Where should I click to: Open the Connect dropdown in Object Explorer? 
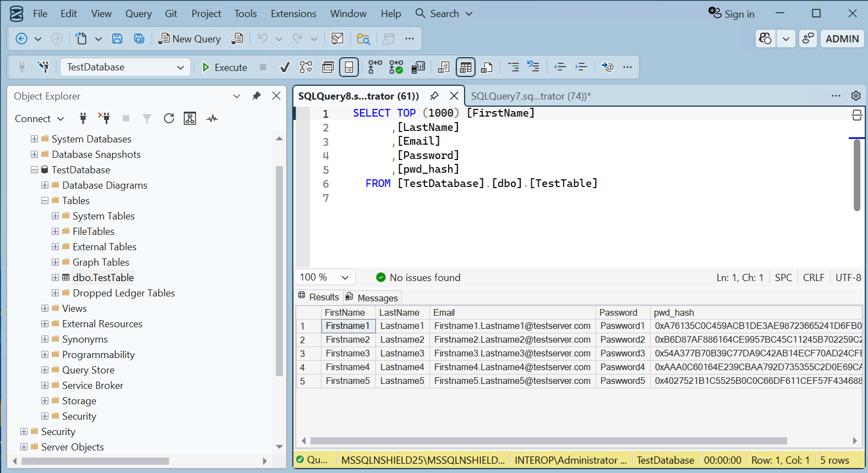pos(39,118)
